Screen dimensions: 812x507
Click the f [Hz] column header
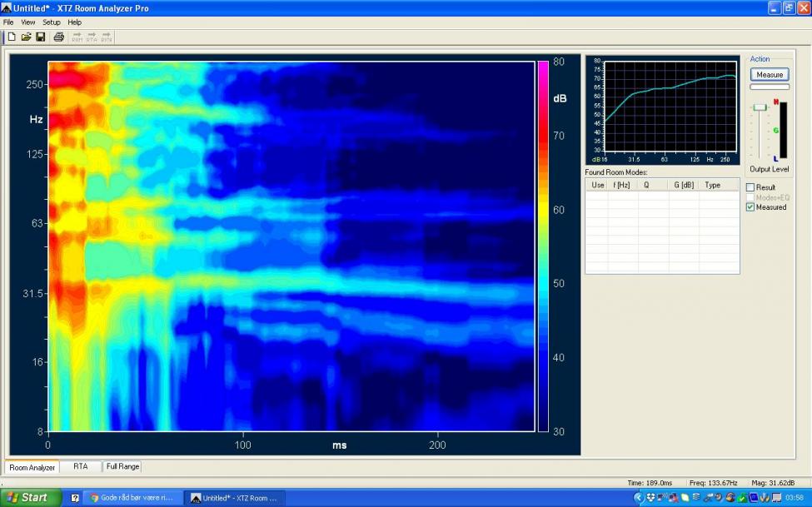[x=621, y=185]
